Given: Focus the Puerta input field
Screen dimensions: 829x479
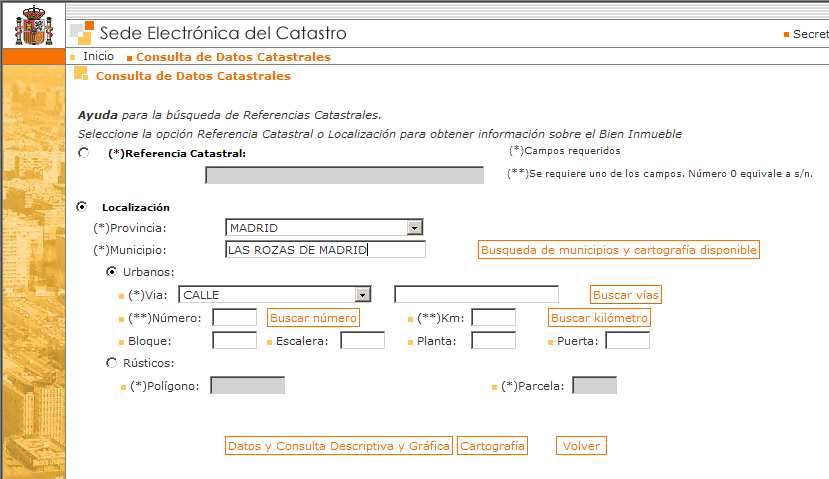Looking at the screenshot, I should [x=628, y=340].
